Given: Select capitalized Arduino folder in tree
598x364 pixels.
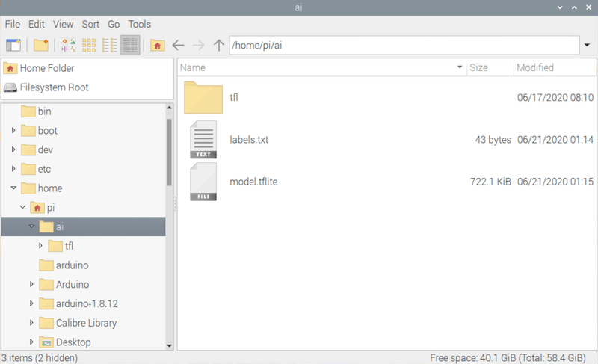Looking at the screenshot, I should pos(64,284).
